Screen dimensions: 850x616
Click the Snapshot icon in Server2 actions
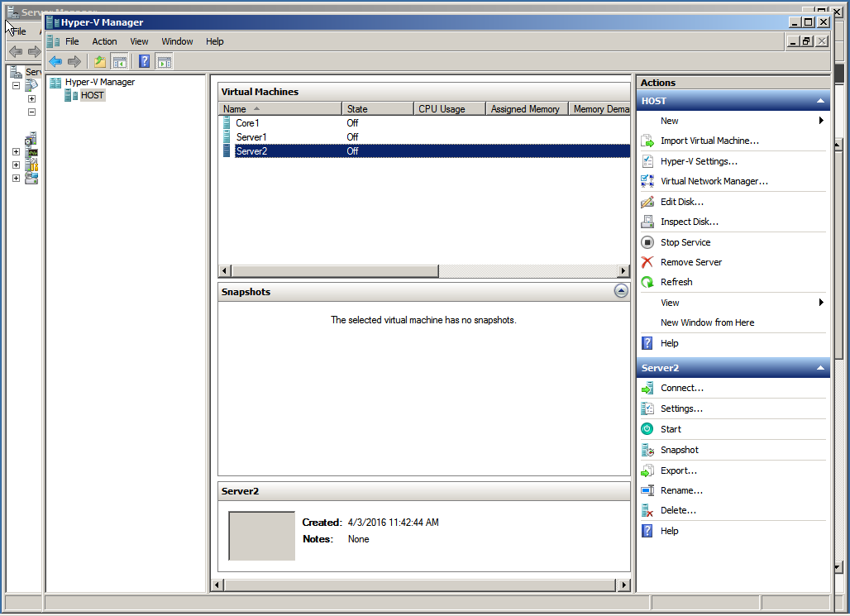point(647,450)
